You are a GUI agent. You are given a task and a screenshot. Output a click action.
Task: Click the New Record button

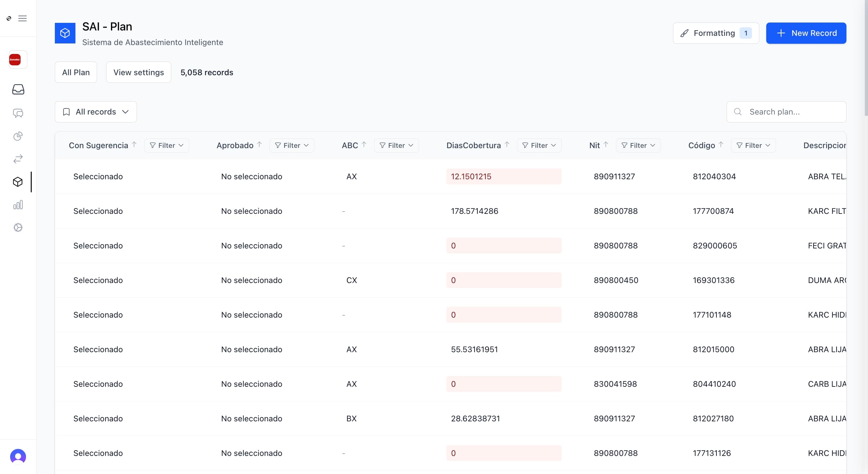(806, 33)
